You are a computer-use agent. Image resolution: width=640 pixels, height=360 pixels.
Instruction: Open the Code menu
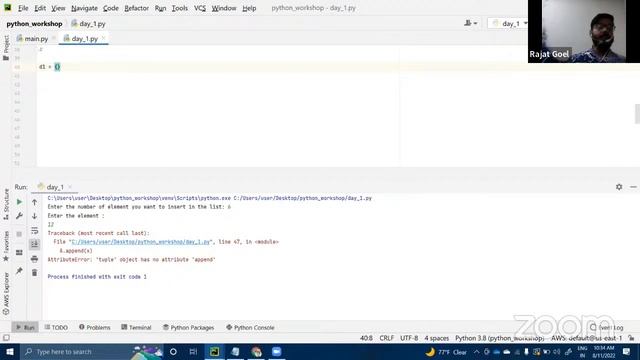pos(111,8)
